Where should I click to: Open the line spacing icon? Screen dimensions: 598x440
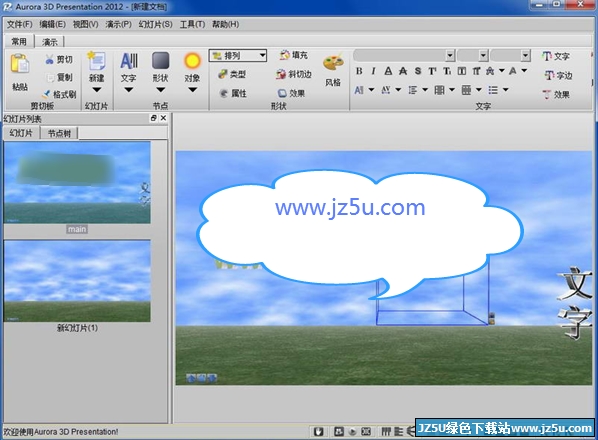(412, 90)
